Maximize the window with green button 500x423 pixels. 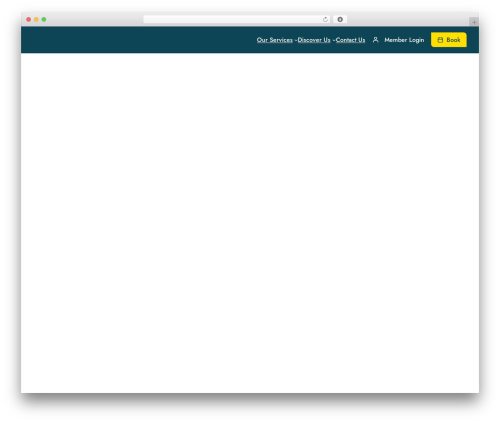click(44, 20)
